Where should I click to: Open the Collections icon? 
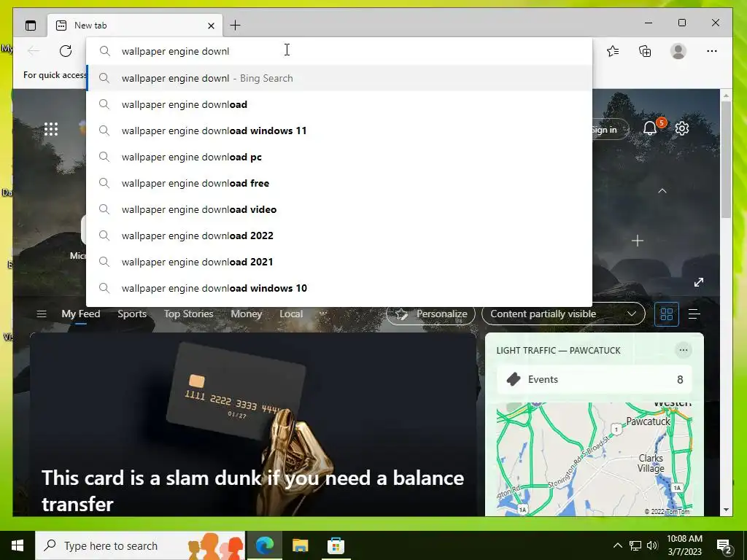[645, 51]
